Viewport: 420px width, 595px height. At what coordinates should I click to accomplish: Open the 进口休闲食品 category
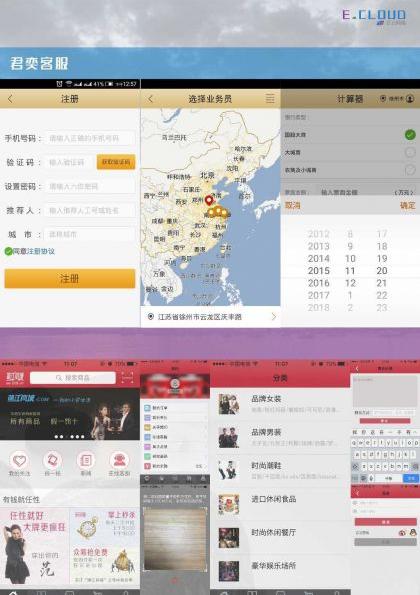click(280, 504)
